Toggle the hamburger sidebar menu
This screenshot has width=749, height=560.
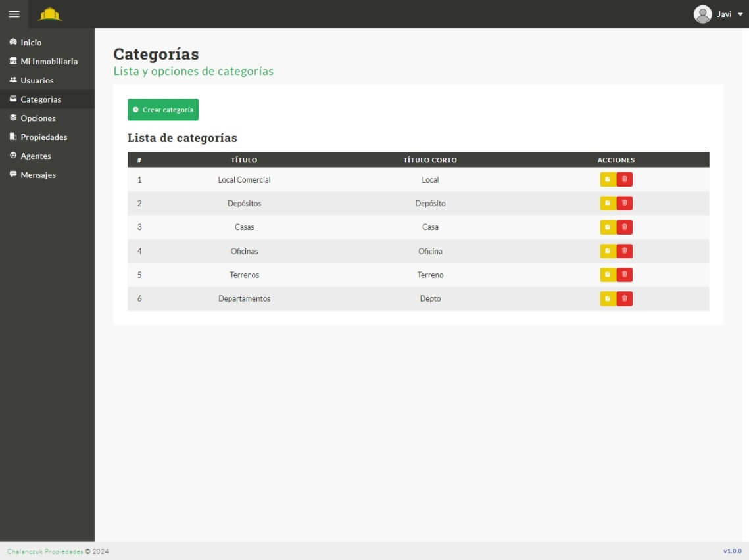[x=14, y=14]
